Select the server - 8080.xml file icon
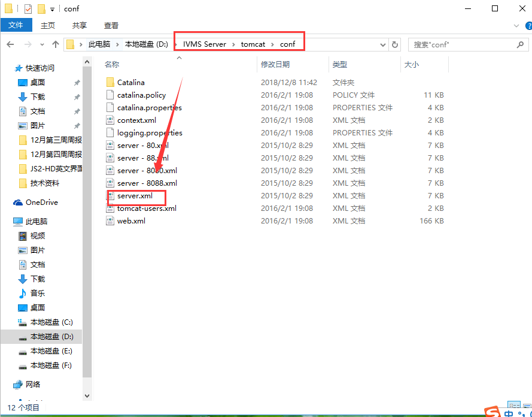 point(110,171)
